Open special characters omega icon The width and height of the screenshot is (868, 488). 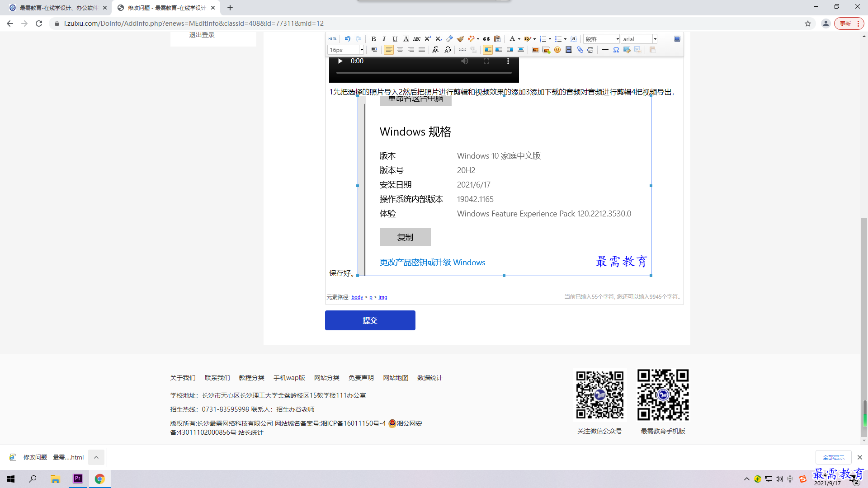coord(616,50)
